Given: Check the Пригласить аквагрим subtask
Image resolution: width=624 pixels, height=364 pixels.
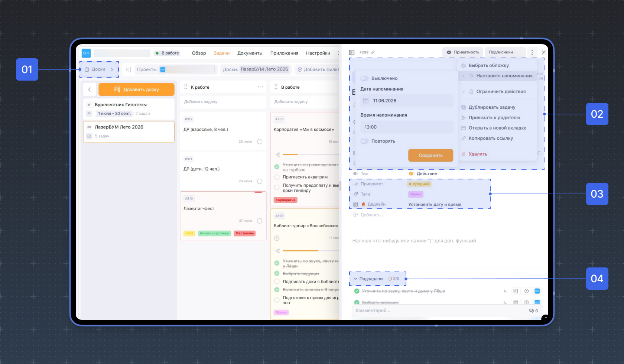Looking at the screenshot, I should pos(277,177).
